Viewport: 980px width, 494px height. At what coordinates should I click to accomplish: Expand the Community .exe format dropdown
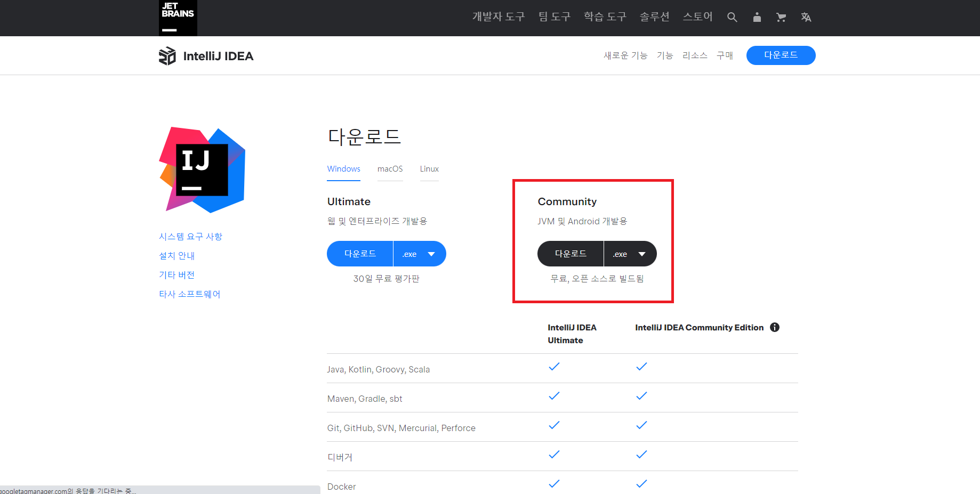(630, 254)
